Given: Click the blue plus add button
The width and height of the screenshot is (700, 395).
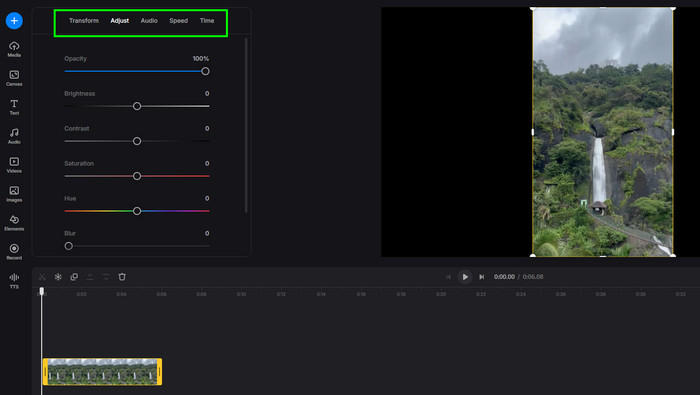Looking at the screenshot, I should pos(14,21).
